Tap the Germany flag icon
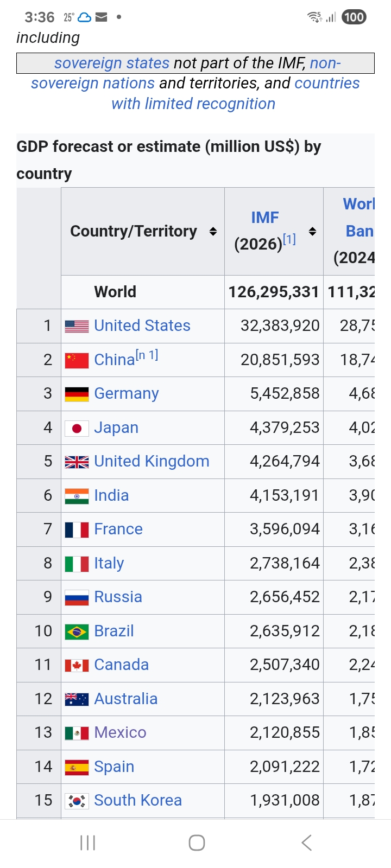Viewport: 391px width, 868px height. (77, 394)
